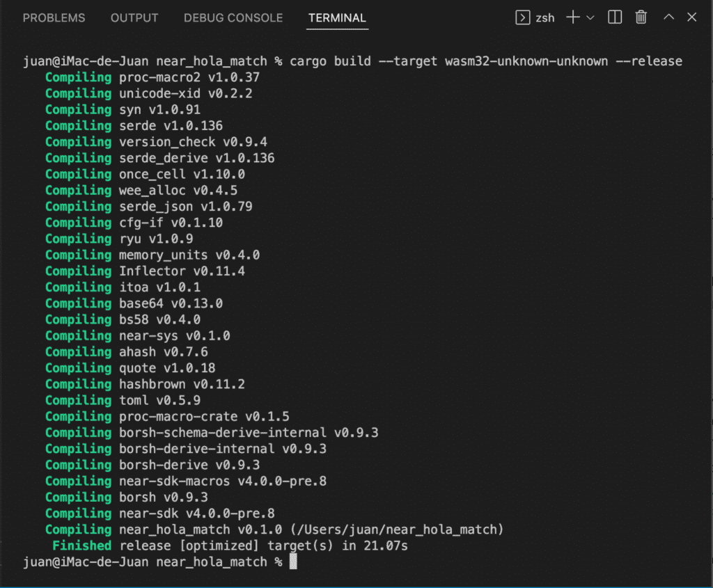
Task: Click the terminal cursor at bottom prompt
Action: point(293,562)
